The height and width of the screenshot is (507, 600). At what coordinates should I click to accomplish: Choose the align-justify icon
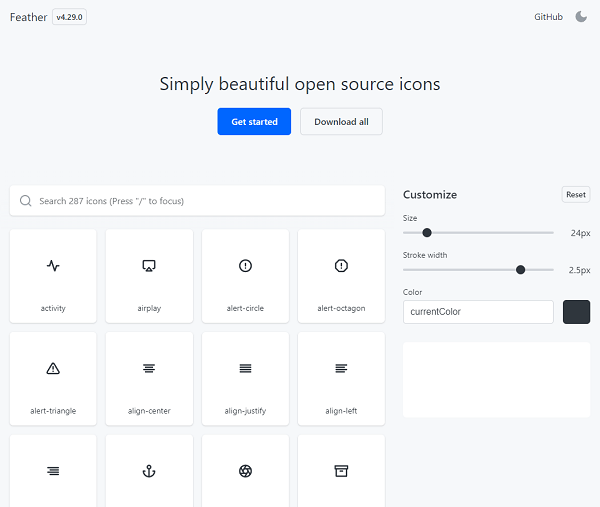245,378
